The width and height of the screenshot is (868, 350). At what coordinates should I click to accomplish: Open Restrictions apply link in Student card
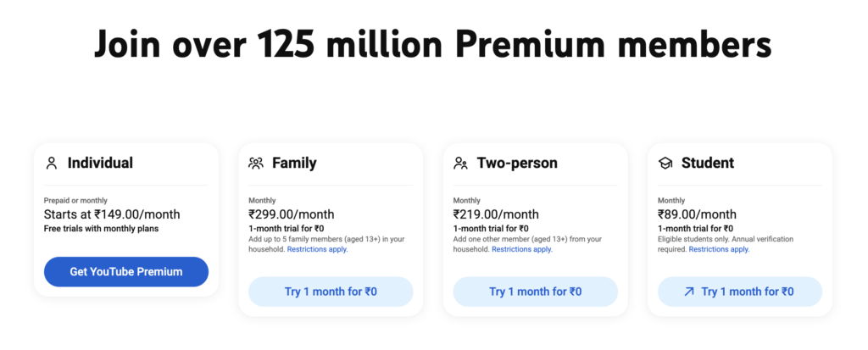point(719,249)
